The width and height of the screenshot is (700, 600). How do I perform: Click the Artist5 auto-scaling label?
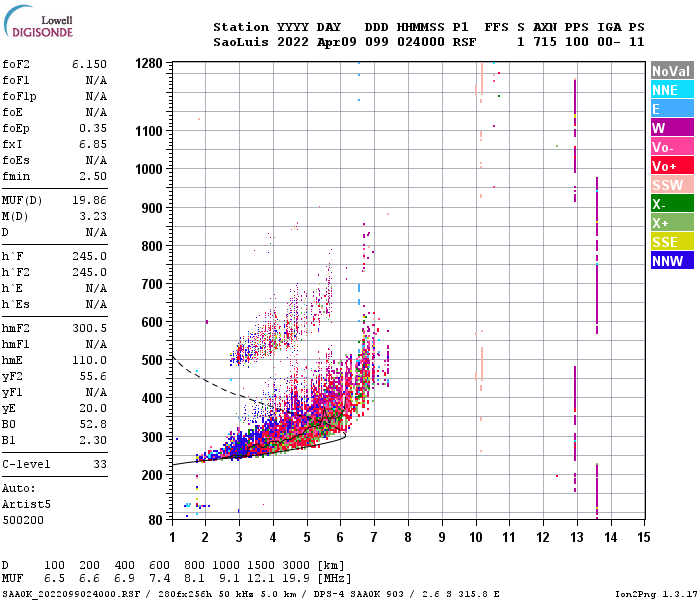tap(26, 504)
